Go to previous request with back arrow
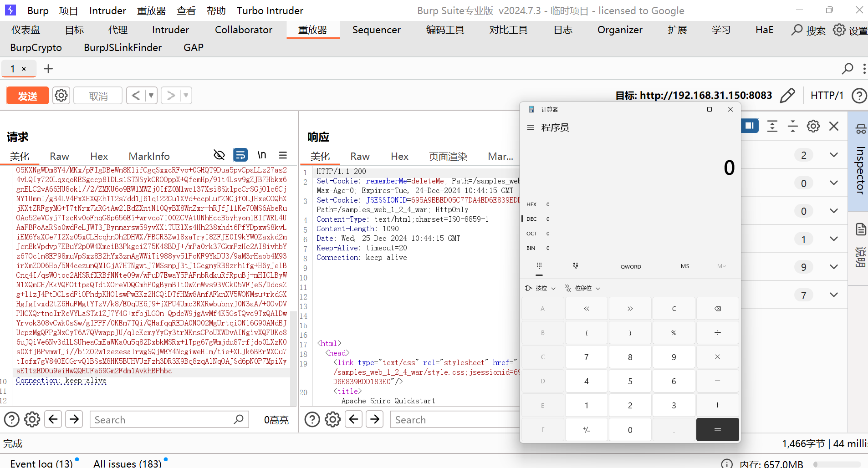 (136, 96)
